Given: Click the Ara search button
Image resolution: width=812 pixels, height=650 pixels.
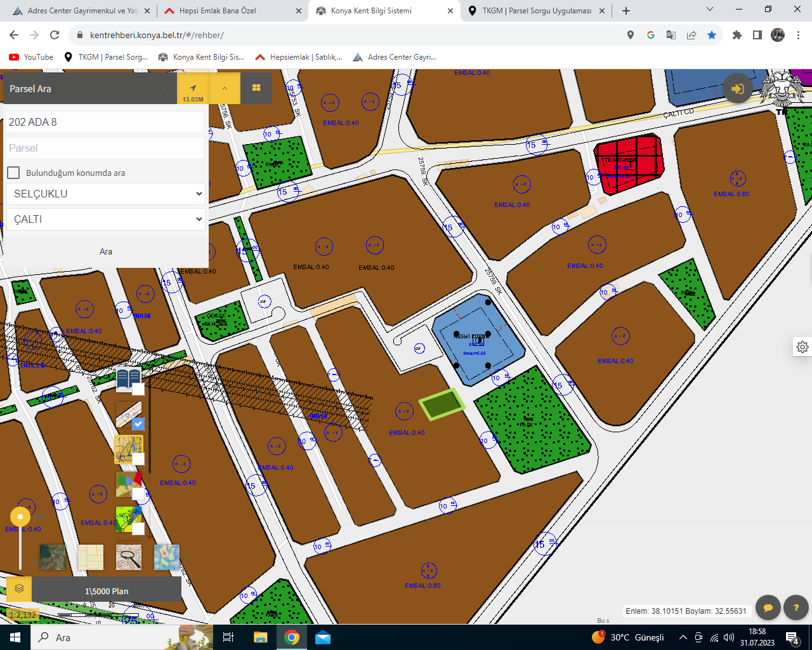Looking at the screenshot, I should pos(106,251).
